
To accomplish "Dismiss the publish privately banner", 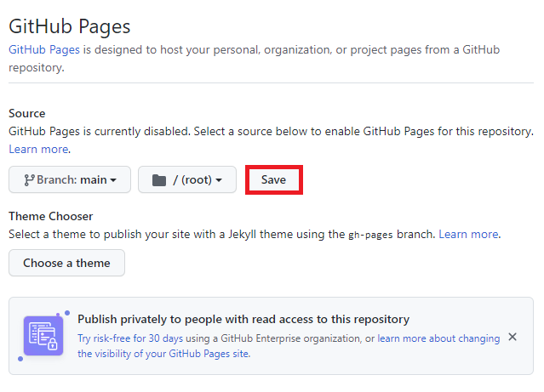I will [x=513, y=337].
